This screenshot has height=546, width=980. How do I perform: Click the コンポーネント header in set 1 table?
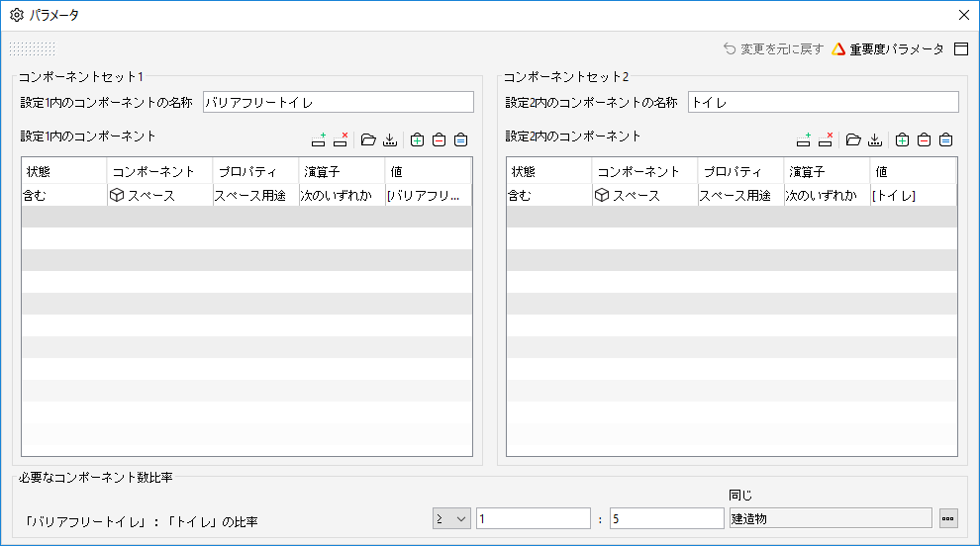point(159,171)
